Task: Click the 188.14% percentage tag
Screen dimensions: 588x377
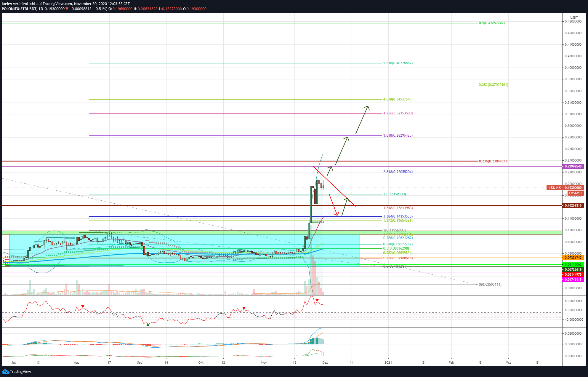Action: 555,188
